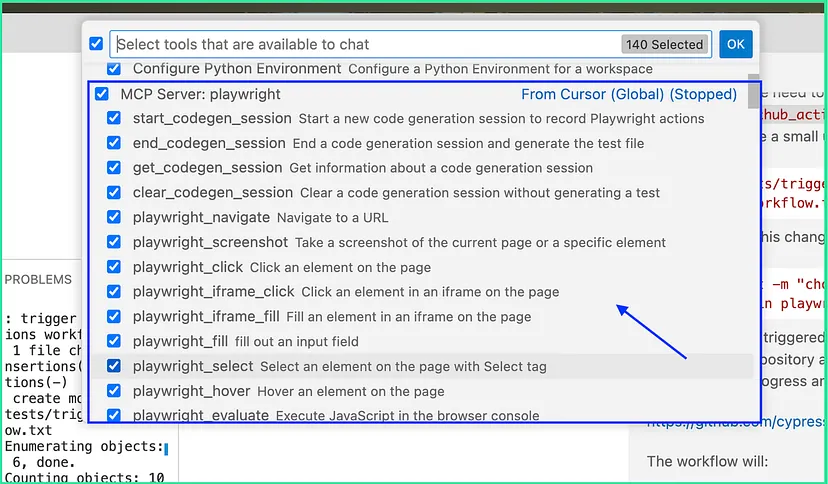Screen dimensions: 828x484
Task: Select 'playwright_evaluate' tool name
Action: (x=201, y=415)
